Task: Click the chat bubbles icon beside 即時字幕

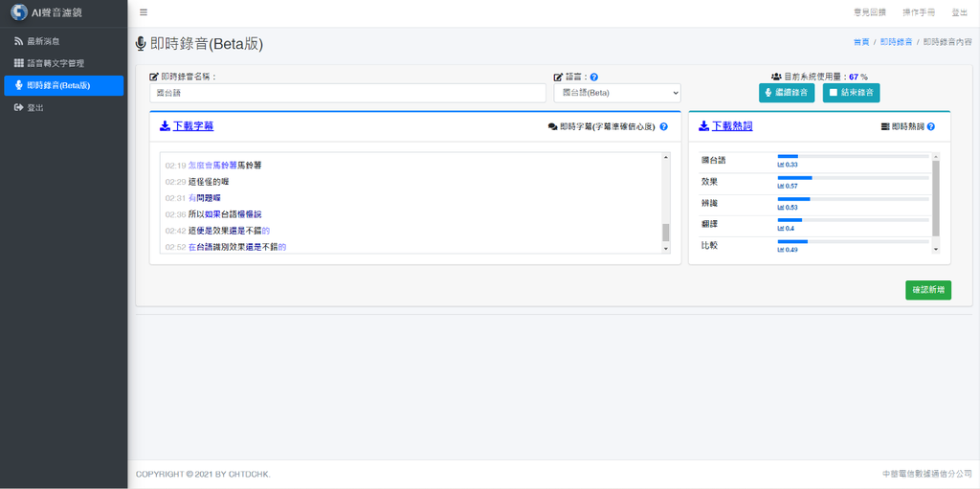Action: coord(552,126)
